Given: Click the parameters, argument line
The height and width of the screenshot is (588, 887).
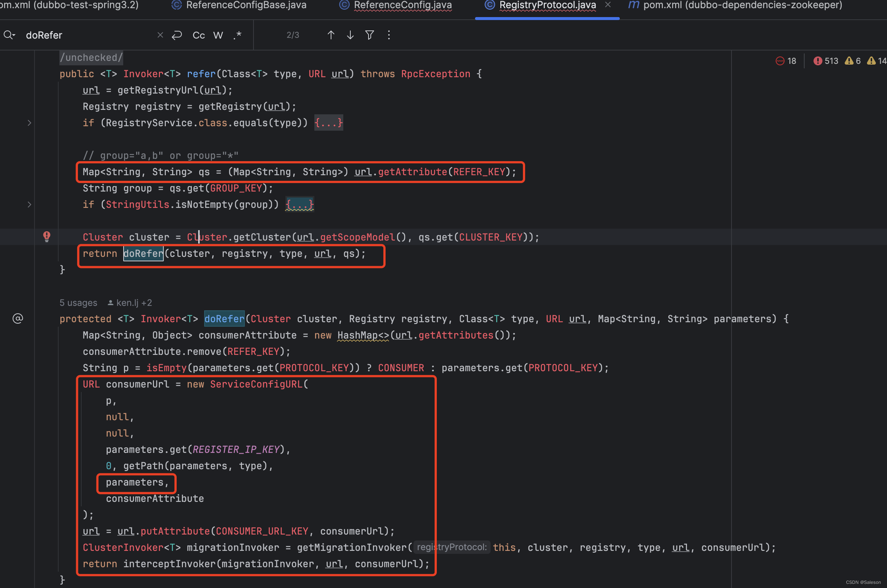Looking at the screenshot, I should [137, 483].
